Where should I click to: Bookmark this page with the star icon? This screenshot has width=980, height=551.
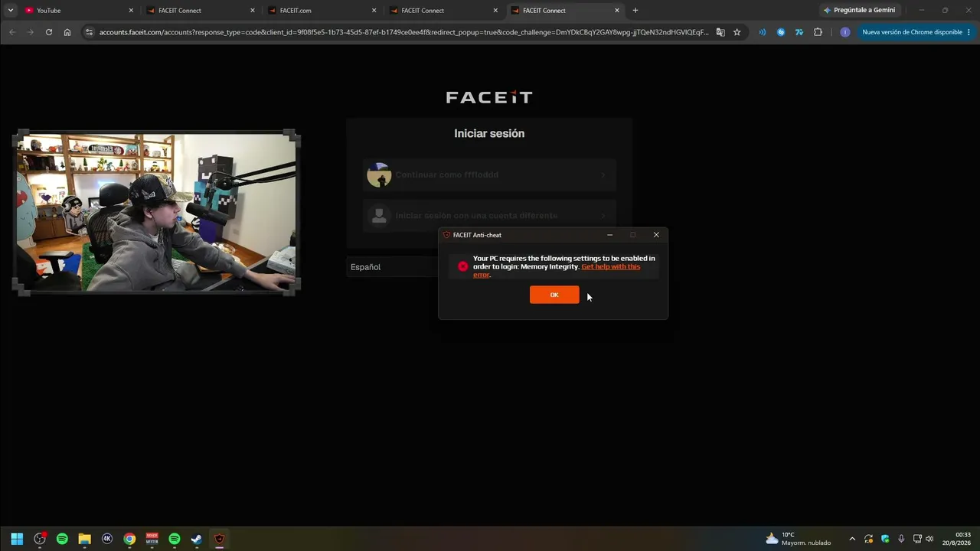click(737, 32)
